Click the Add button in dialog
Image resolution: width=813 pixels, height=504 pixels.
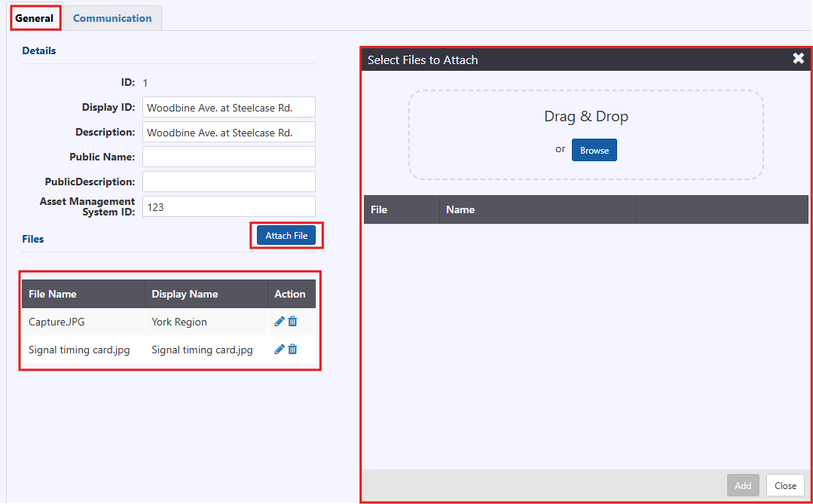743,486
